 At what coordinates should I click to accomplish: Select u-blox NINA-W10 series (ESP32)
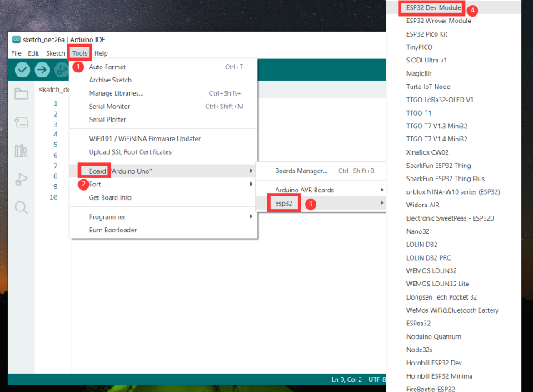coord(453,192)
